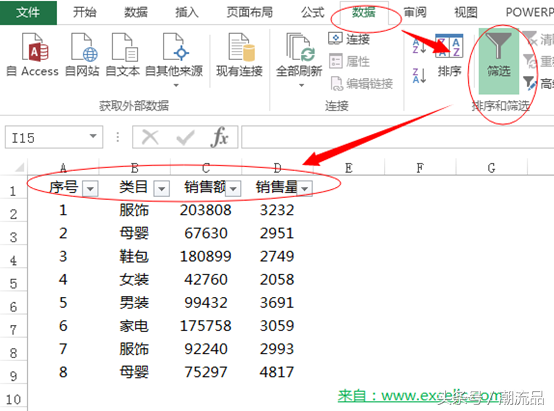The width and height of the screenshot is (554, 411).
Task: Click cell with value 99432
Action: pos(206,303)
